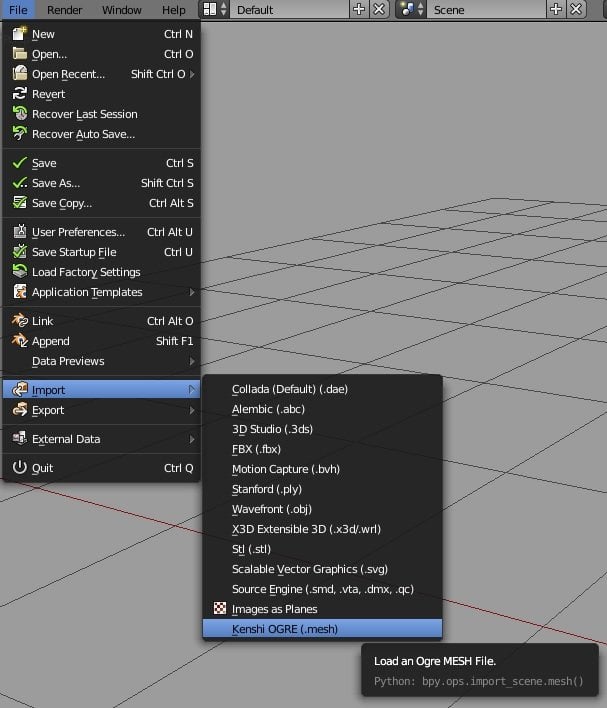
Task: Click the Ctrl N shortcut text
Action: point(178,34)
